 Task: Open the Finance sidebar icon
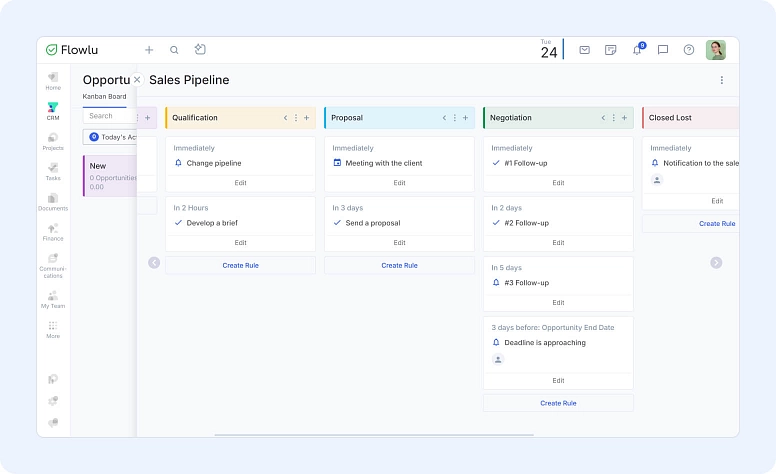tap(53, 231)
